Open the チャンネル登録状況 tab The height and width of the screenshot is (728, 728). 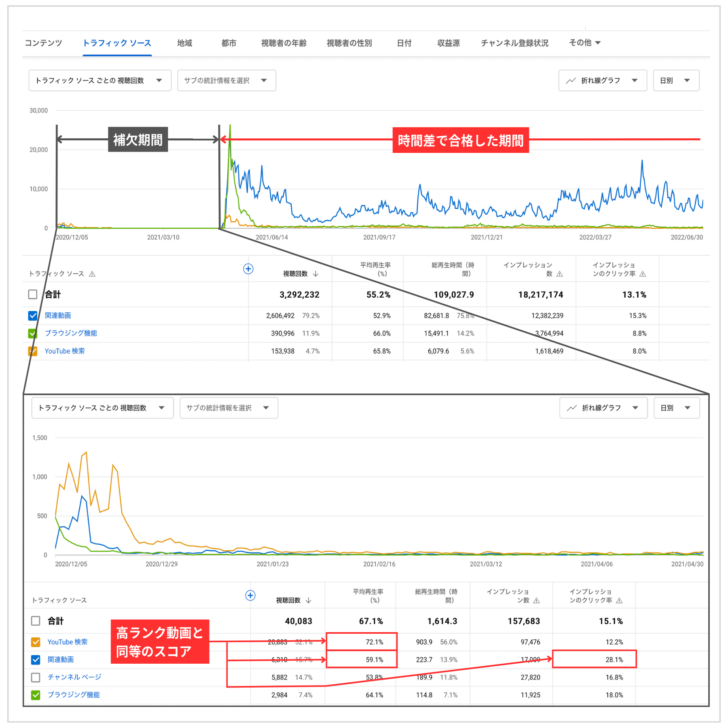pos(514,43)
